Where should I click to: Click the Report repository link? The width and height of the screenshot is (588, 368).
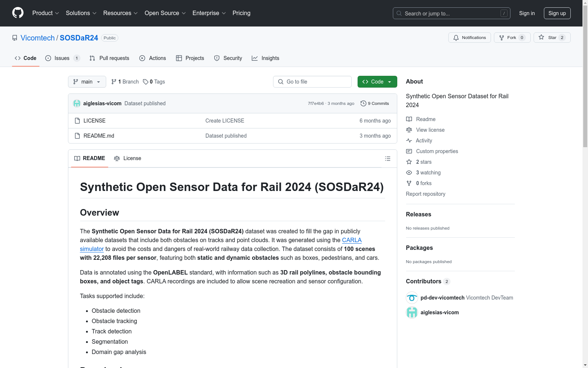[426, 194]
